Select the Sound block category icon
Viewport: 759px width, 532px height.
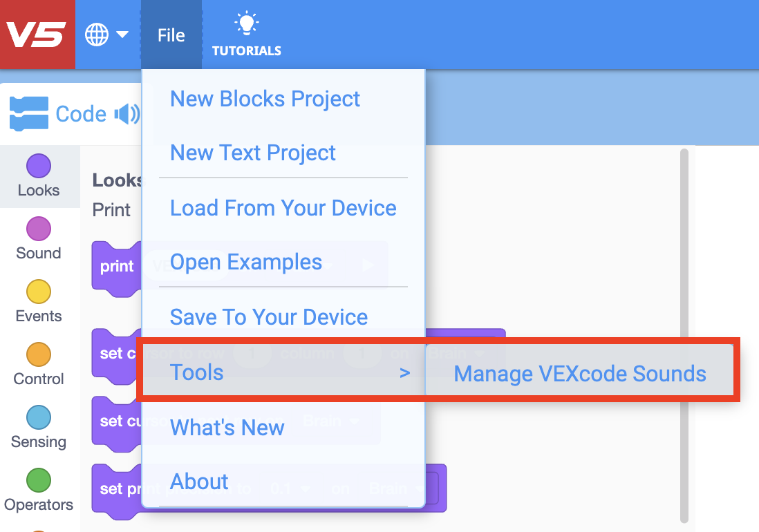39,228
